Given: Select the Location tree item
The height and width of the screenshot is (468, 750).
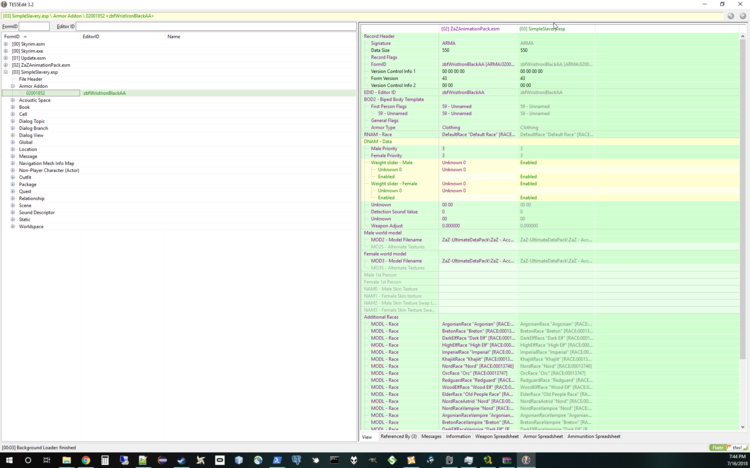Looking at the screenshot, I should pyautogui.click(x=28, y=149).
